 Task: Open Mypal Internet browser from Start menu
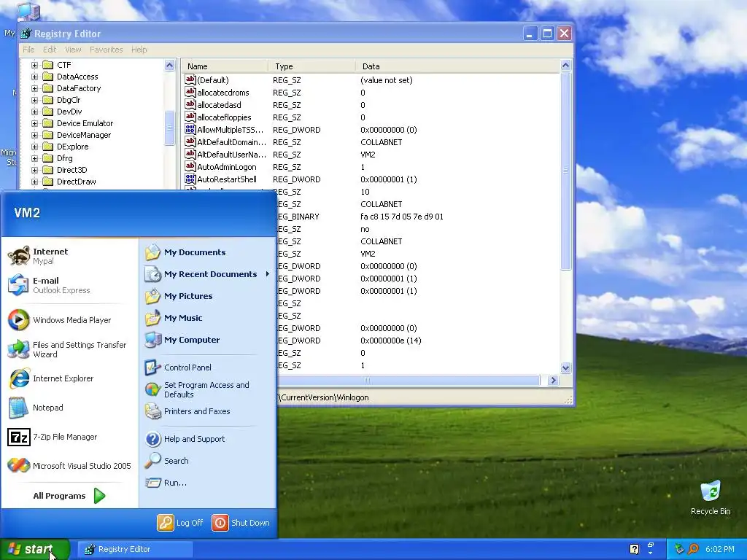[x=39, y=256]
